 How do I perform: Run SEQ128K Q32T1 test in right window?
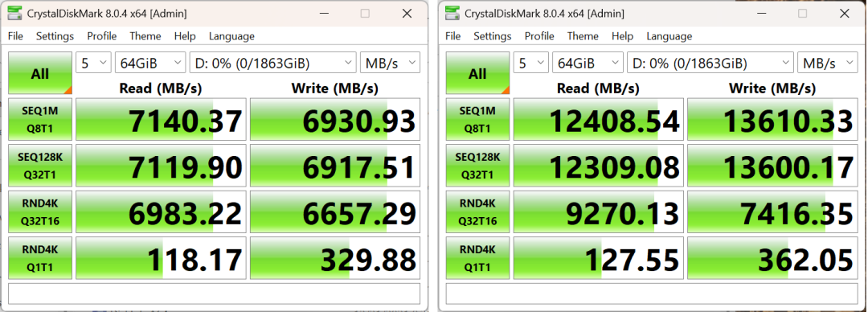tap(477, 166)
